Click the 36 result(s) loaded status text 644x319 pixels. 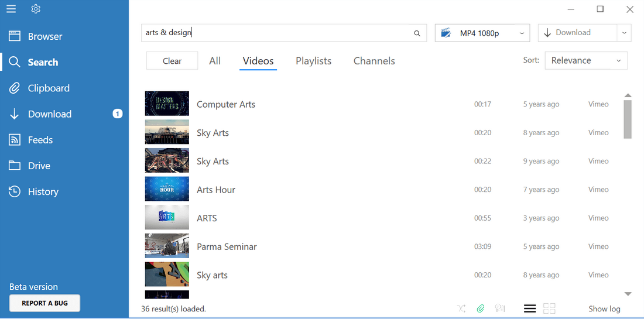[174, 308]
